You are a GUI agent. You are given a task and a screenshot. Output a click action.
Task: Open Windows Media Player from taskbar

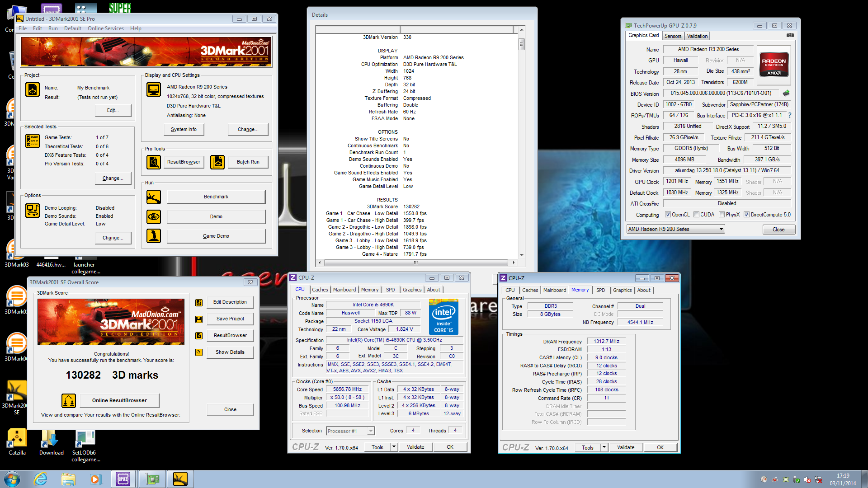[x=95, y=479]
